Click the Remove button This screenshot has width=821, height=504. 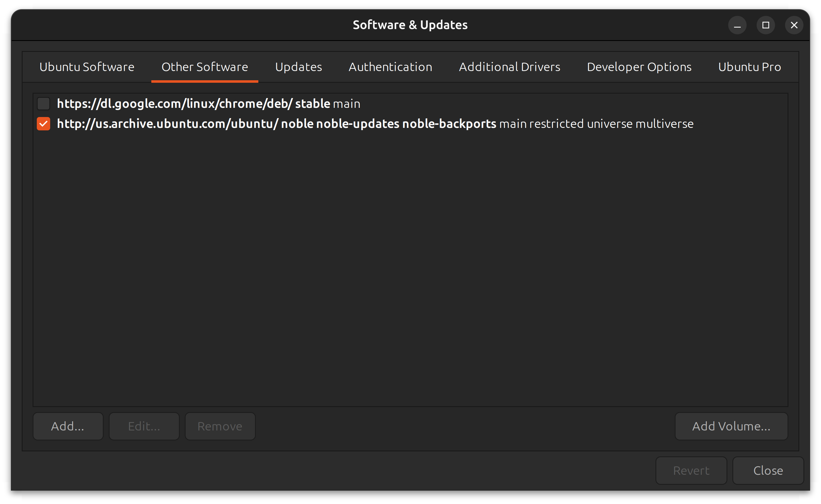[x=220, y=426]
